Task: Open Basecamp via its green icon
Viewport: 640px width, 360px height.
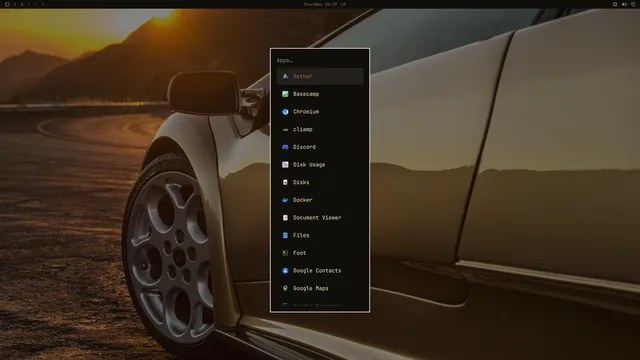Action: point(285,94)
